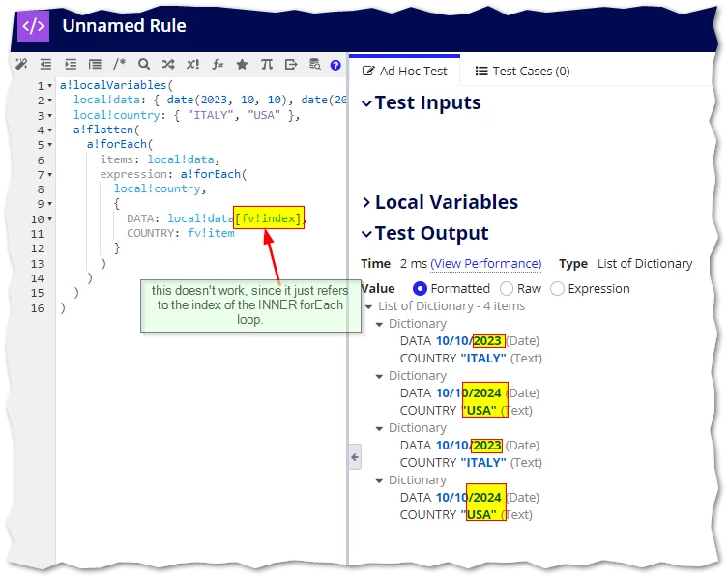Click local!country on line 8
728x579 pixels.
pyautogui.click(x=157, y=189)
